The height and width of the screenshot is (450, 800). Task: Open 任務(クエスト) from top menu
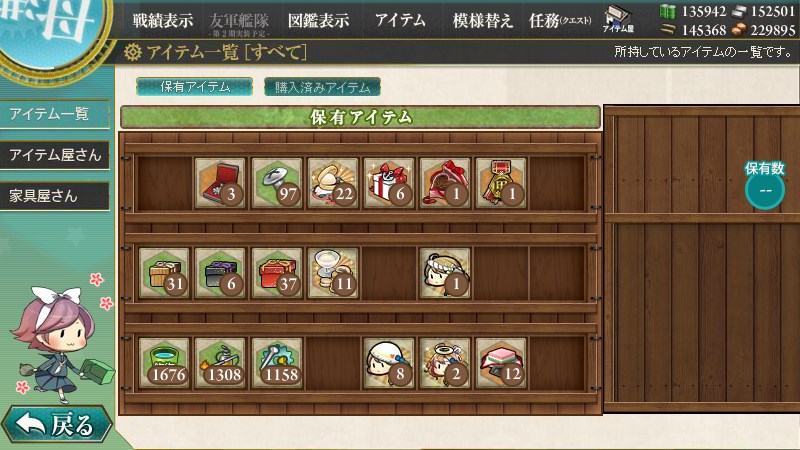[x=560, y=21]
